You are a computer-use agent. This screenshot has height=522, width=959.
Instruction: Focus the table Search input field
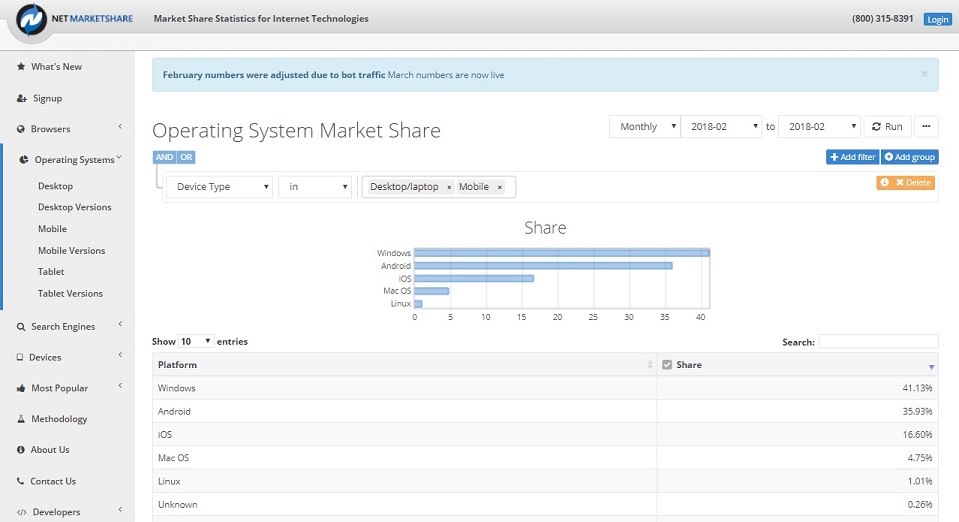[878, 342]
